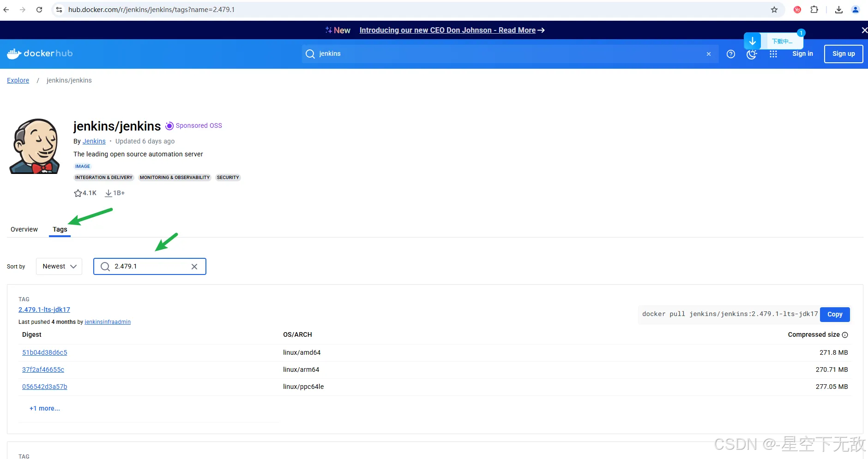868x459 pixels.
Task: Click the linux/amd64 cell
Action: click(x=302, y=352)
